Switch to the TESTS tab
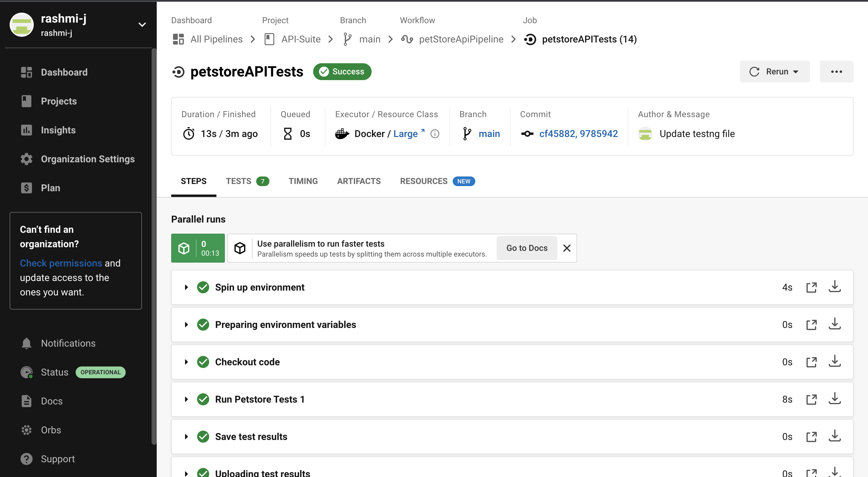 (x=239, y=181)
